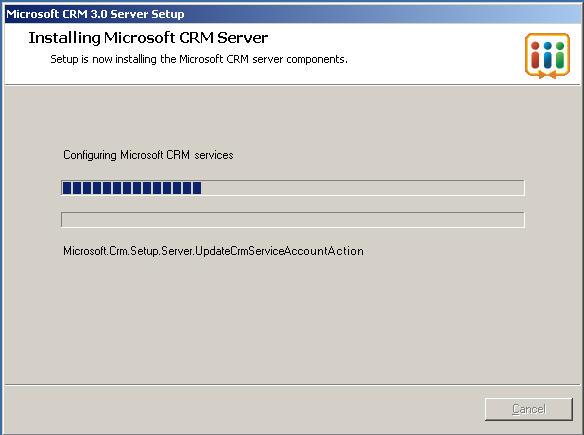The height and width of the screenshot is (435, 584).
Task: Click the blank gray area below status text
Action: [292, 320]
